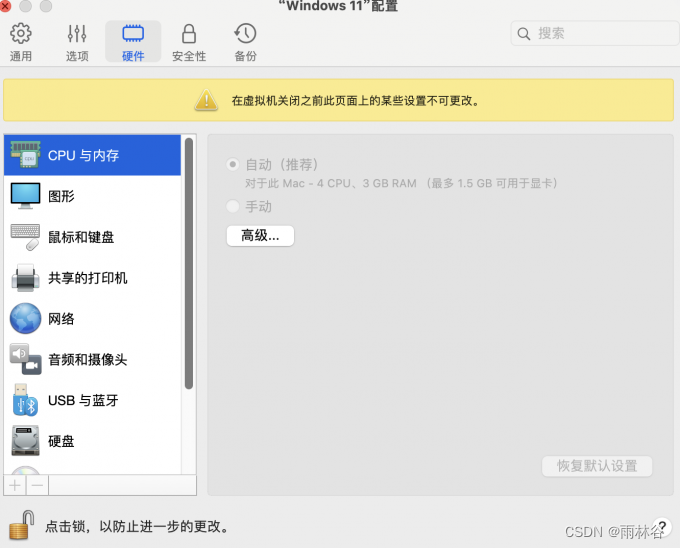Click the chip icon for 硬件
Screen dimensions: 680x548
[133, 33]
